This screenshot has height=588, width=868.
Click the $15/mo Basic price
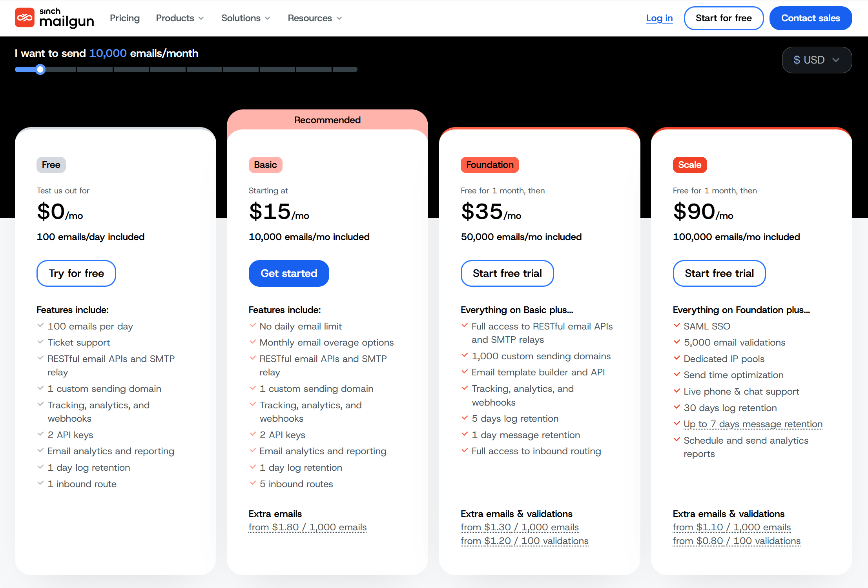click(x=279, y=212)
